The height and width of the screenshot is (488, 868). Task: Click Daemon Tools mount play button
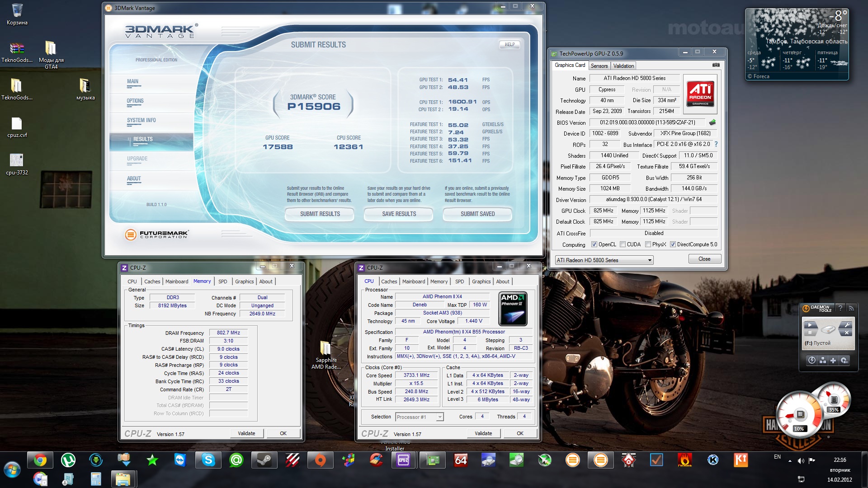811,325
